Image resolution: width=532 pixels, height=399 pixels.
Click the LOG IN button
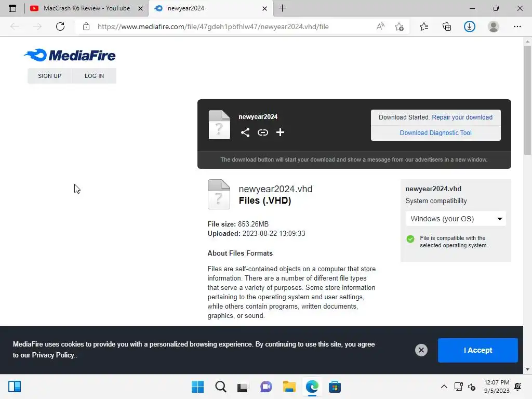[x=95, y=76]
